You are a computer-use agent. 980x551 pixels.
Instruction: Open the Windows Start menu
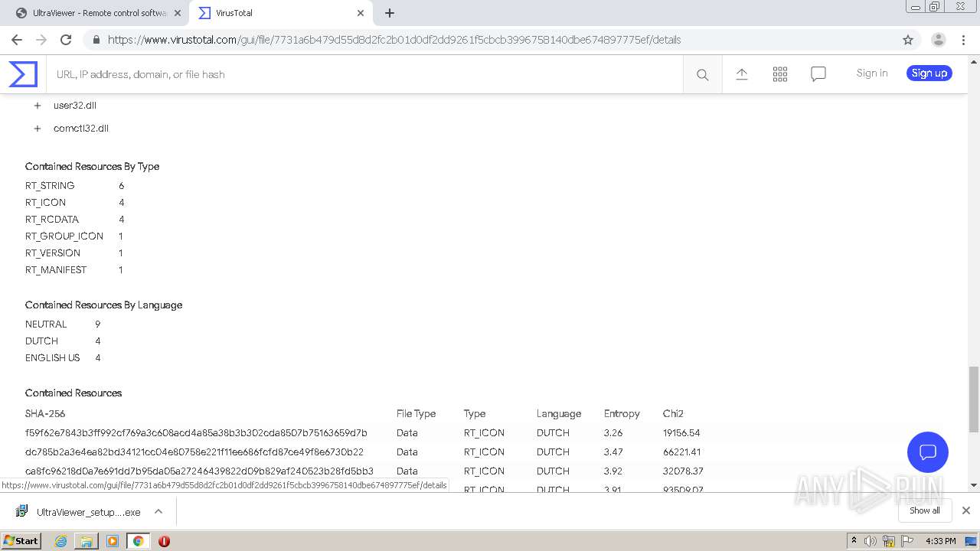point(21,541)
